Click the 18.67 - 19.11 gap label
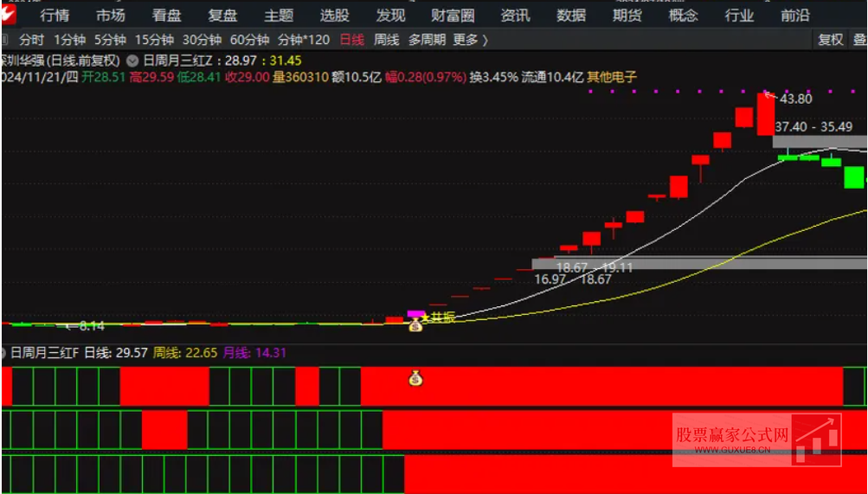The height and width of the screenshot is (494, 868). click(595, 268)
